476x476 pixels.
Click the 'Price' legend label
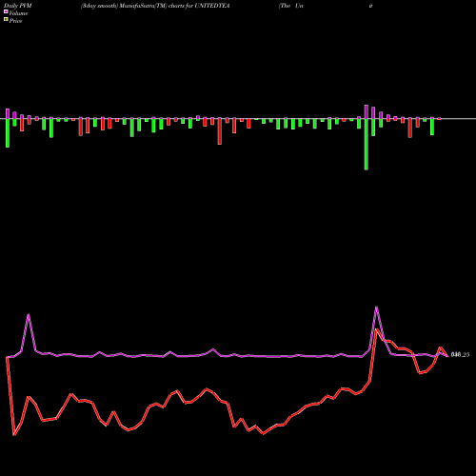click(x=15, y=21)
